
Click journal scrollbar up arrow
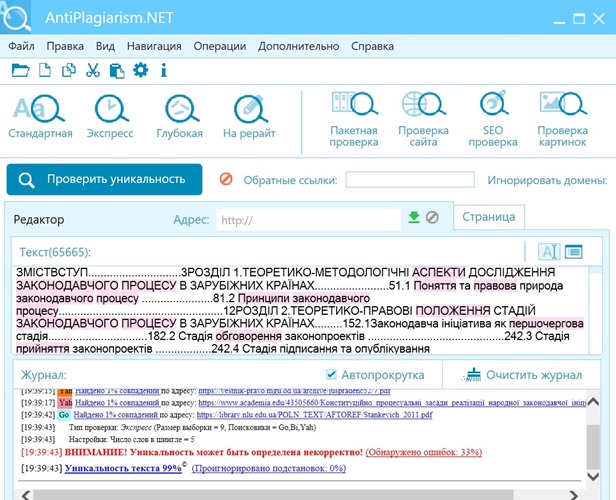tap(593, 402)
